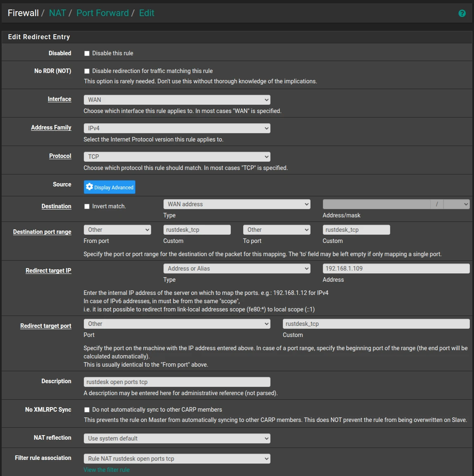Open the Interface WAN dropdown
Viewport: 474px width, 476px height.
(x=177, y=100)
